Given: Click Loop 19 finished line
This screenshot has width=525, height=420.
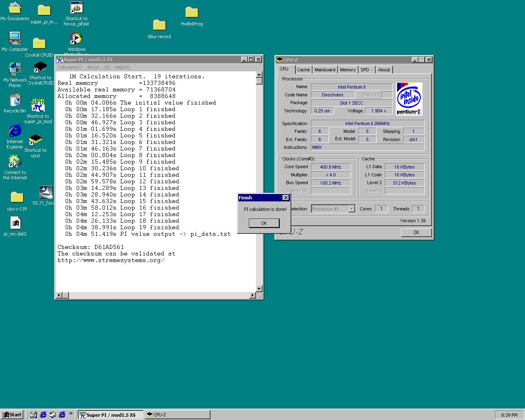Looking at the screenshot, I should 122,228.
